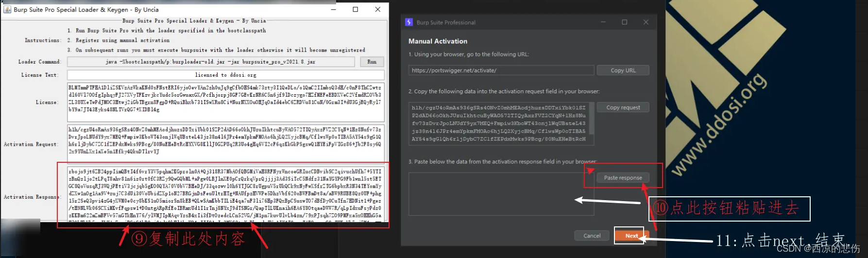Screen dimensions: 868x258
Task: Click the License Text field 'licensed to ddosi.org'
Action: [x=225, y=75]
